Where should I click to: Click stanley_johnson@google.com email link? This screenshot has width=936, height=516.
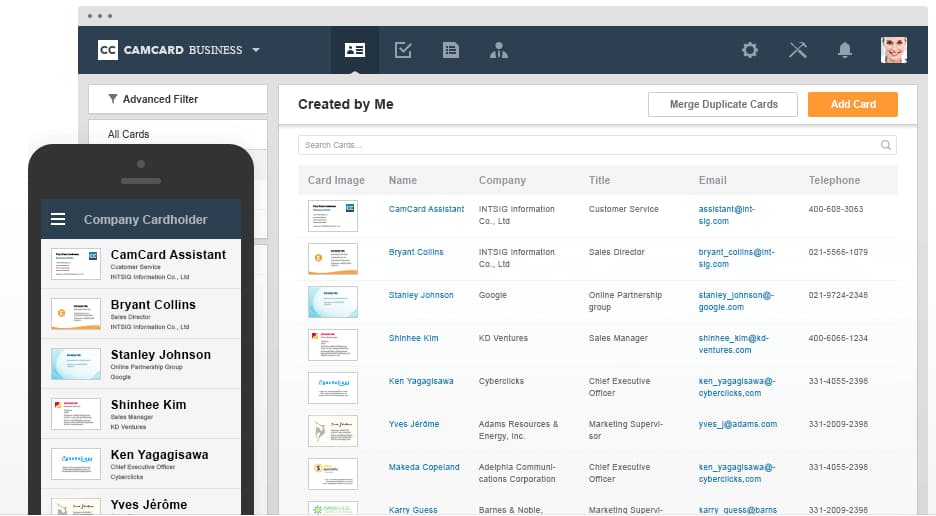[x=736, y=301]
